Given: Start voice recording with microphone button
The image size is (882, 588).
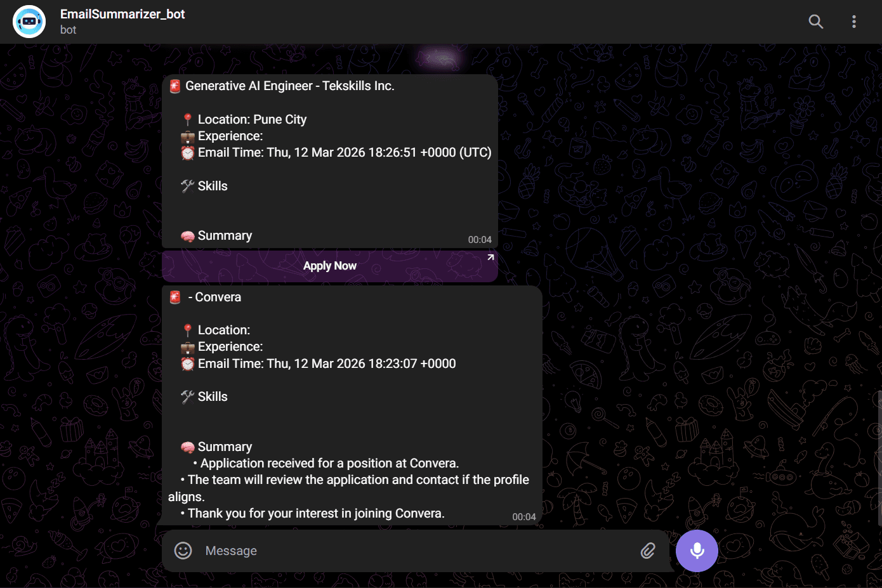Looking at the screenshot, I should [x=697, y=551].
